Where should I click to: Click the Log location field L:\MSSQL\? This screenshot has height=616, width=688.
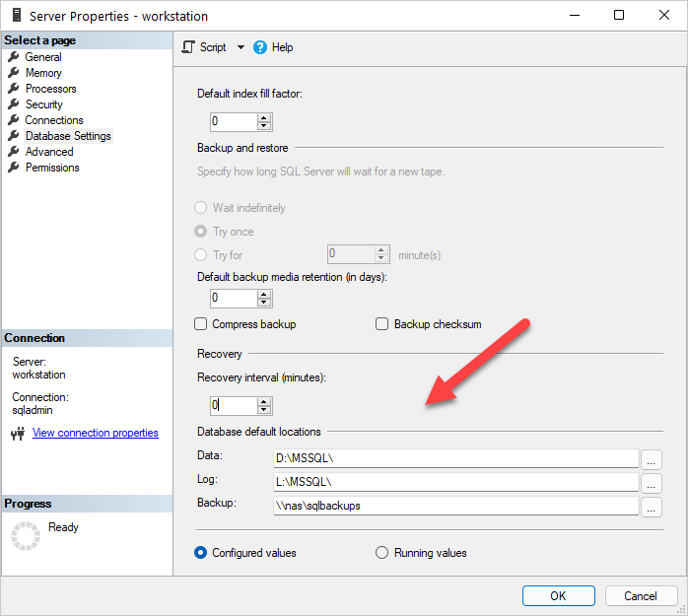456,482
